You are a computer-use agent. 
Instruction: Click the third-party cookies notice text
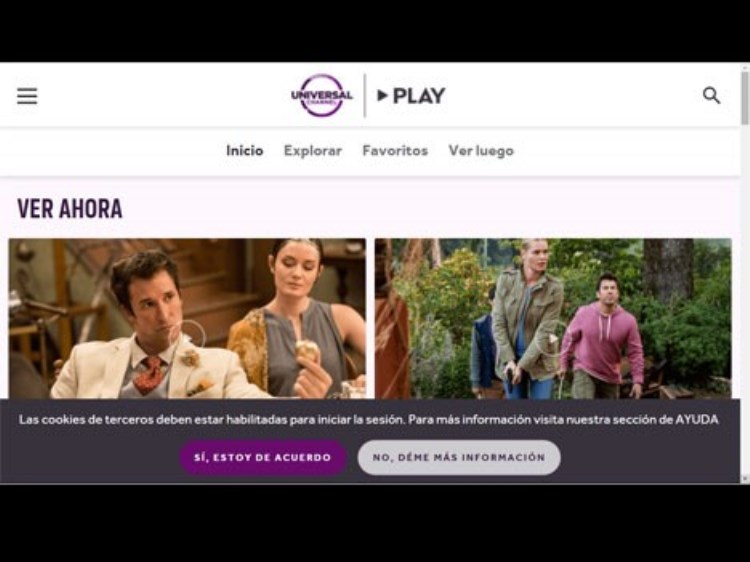(x=368, y=419)
